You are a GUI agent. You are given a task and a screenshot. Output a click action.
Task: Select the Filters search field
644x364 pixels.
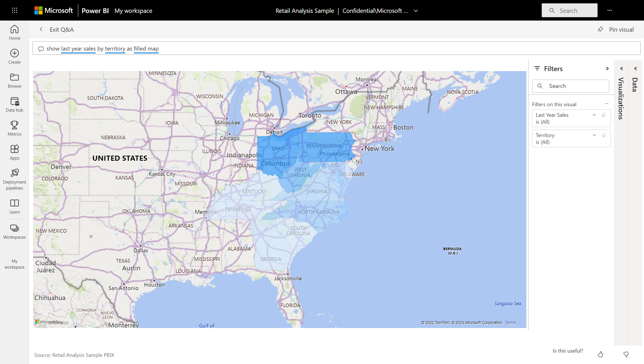(x=571, y=86)
